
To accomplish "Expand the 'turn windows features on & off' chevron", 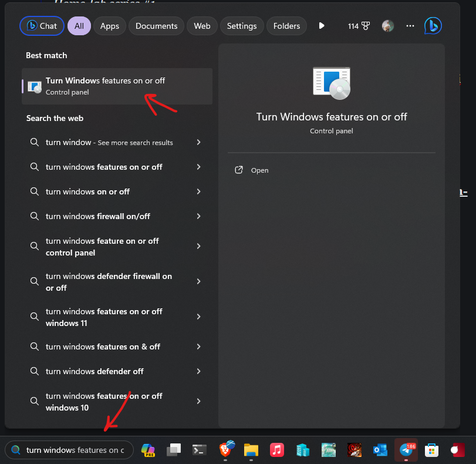I will click(198, 347).
